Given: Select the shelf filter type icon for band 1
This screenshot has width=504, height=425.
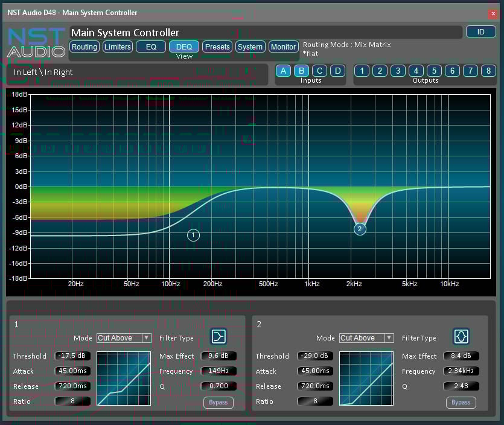Looking at the screenshot, I should [x=218, y=337].
